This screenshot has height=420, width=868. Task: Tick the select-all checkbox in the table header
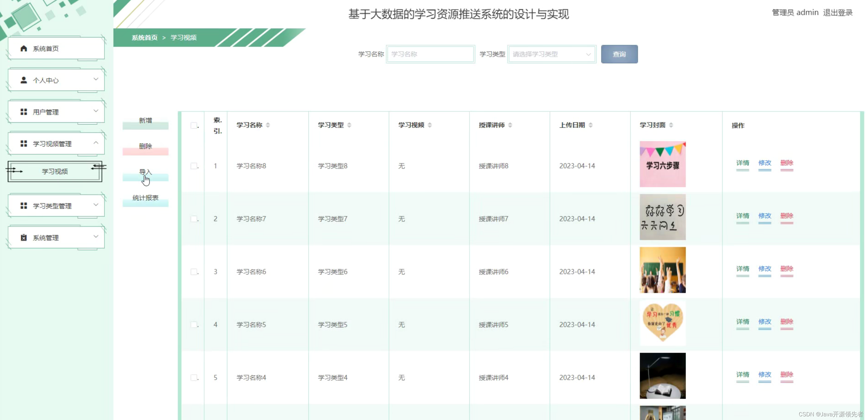(194, 125)
